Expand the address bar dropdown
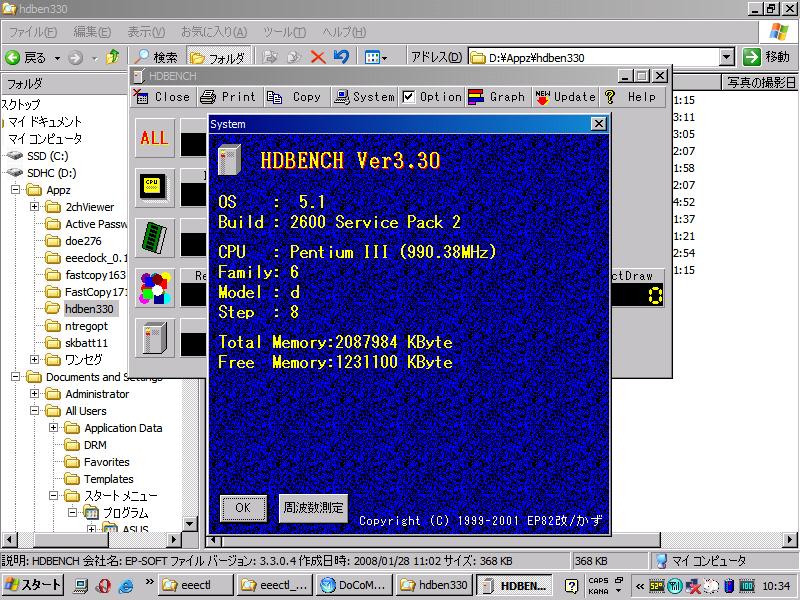The width and height of the screenshot is (800, 600). (727, 57)
